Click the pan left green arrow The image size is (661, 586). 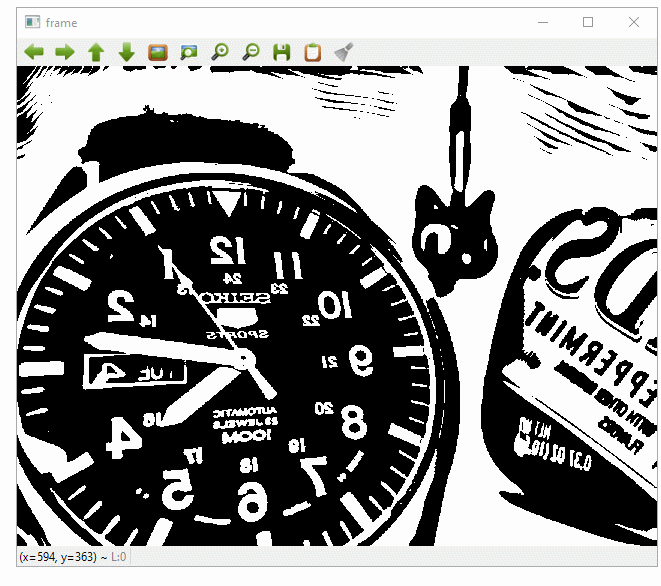[x=34, y=52]
